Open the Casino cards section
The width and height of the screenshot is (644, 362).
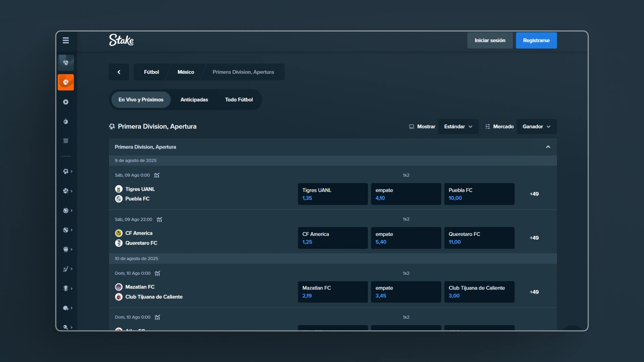[x=66, y=63]
